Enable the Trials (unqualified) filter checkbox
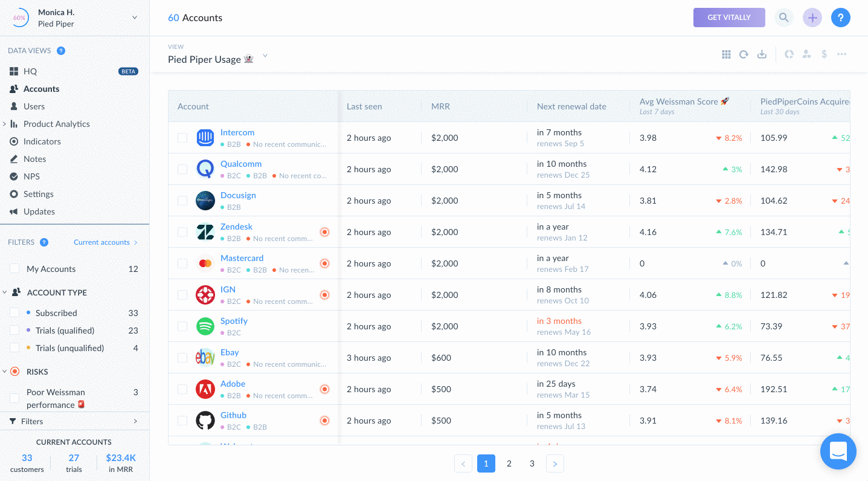The width and height of the screenshot is (868, 481). [14, 348]
